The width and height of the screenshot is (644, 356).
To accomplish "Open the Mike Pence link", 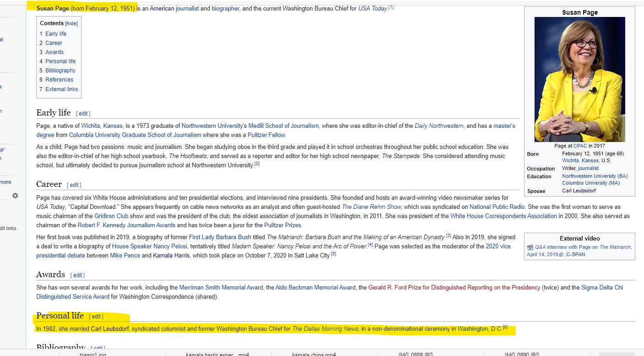I will pos(125,256).
